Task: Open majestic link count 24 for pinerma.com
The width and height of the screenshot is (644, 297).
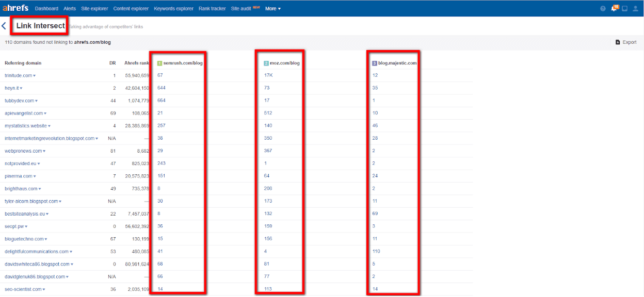Action: click(x=375, y=176)
